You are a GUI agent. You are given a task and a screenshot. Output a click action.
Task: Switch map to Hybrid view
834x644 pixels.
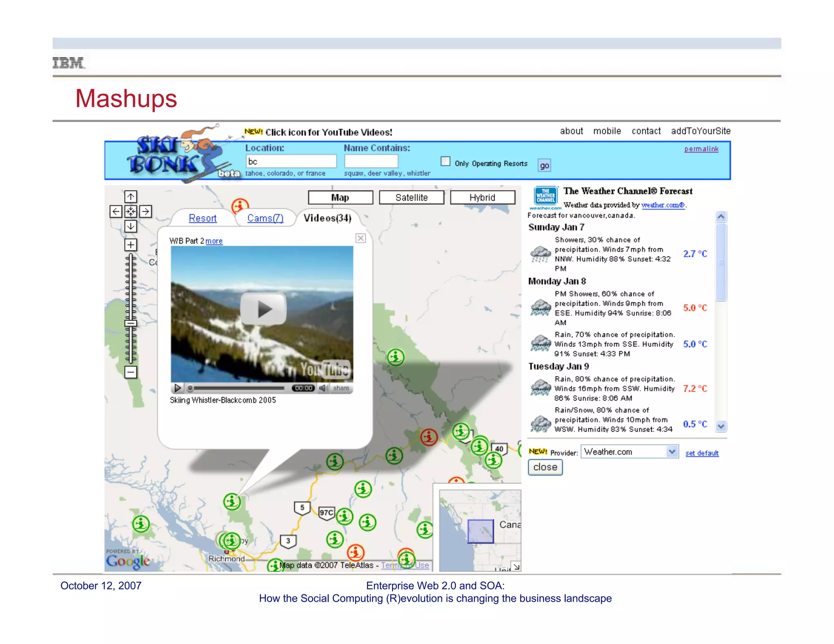click(x=483, y=197)
